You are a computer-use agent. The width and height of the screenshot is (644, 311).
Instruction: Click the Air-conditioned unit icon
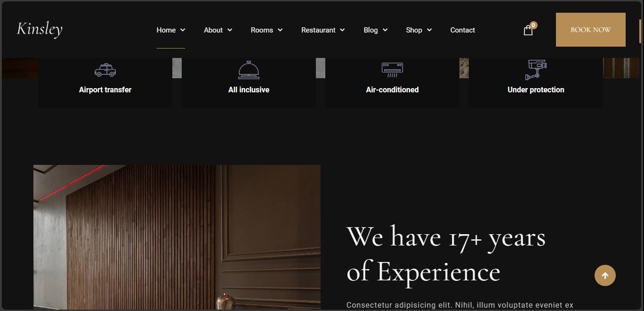pos(392,70)
